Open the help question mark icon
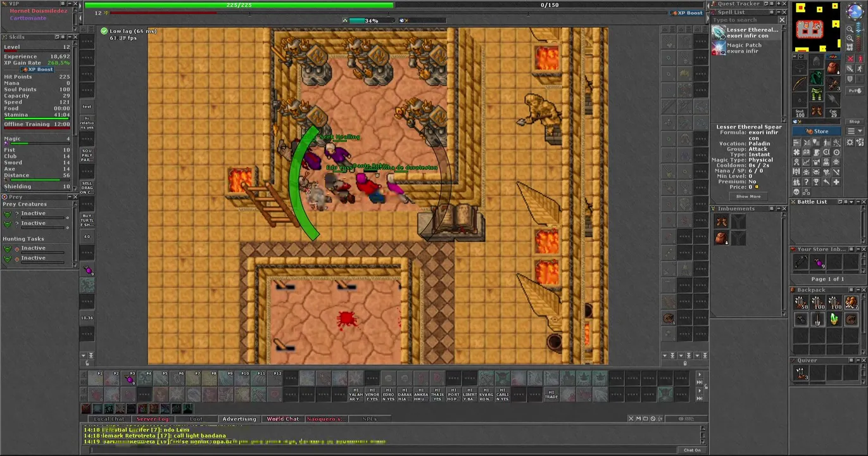Viewport: 868px width, 456px height. (807, 181)
